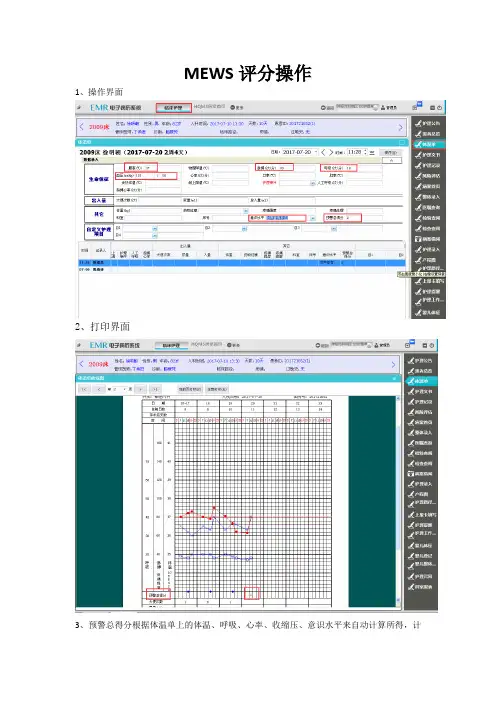Go to the next page in the print toolbar
This screenshot has width=496, height=702.
click(141, 389)
